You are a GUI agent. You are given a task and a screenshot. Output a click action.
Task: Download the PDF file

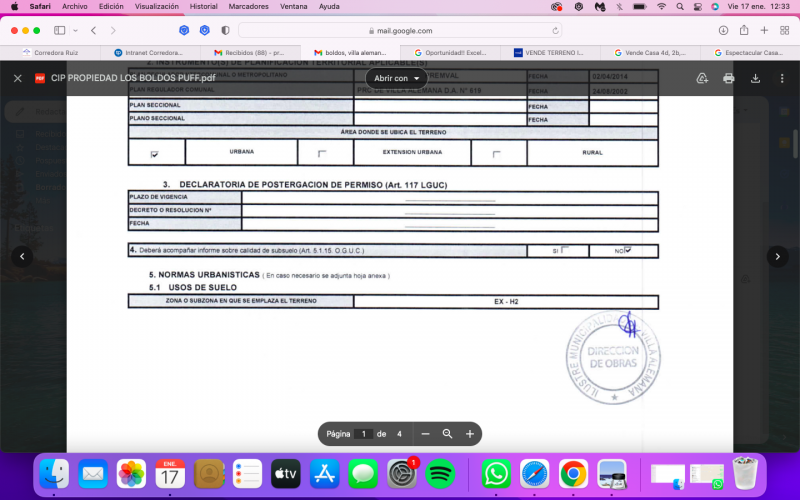[755, 78]
